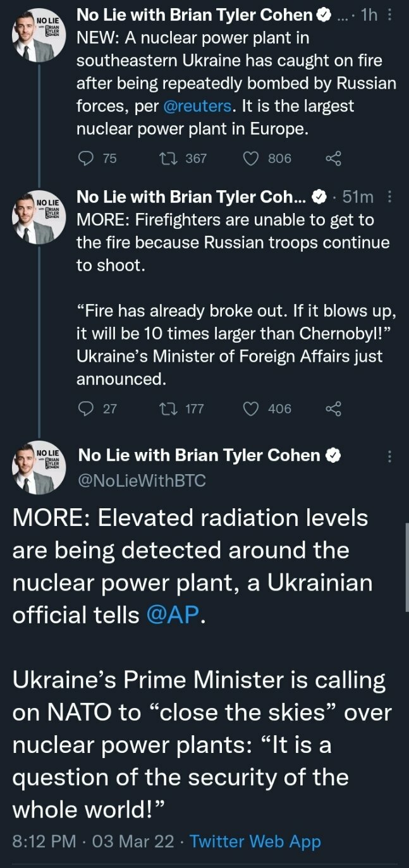Reply to the first tweet about fire
The image size is (409, 868).
pos(85,158)
